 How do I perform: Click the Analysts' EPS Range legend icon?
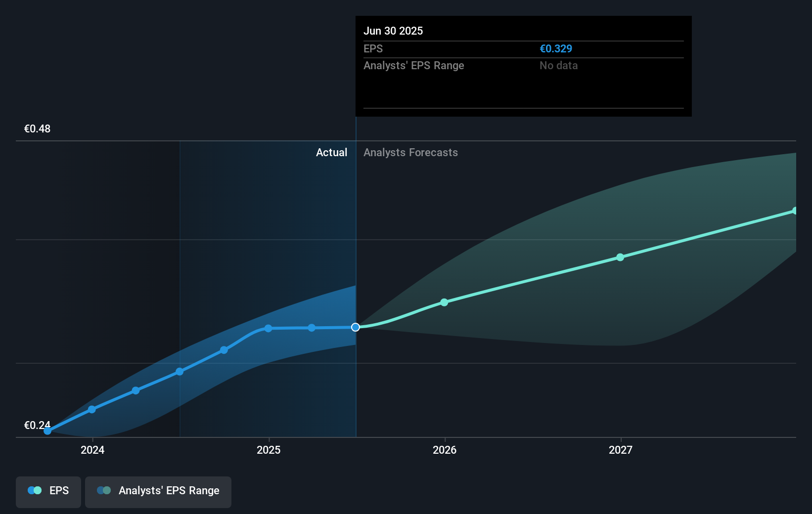[104, 490]
